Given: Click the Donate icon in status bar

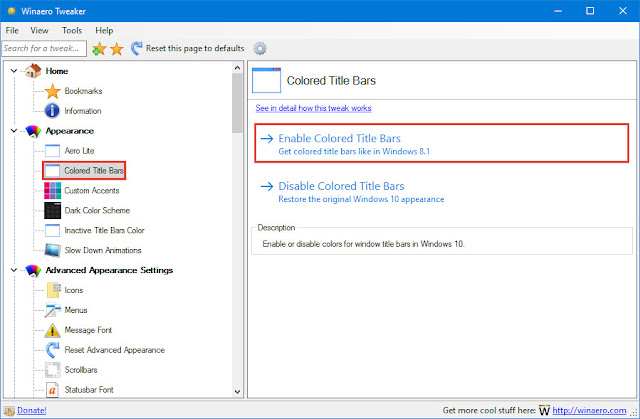Looking at the screenshot, I should (x=9, y=410).
